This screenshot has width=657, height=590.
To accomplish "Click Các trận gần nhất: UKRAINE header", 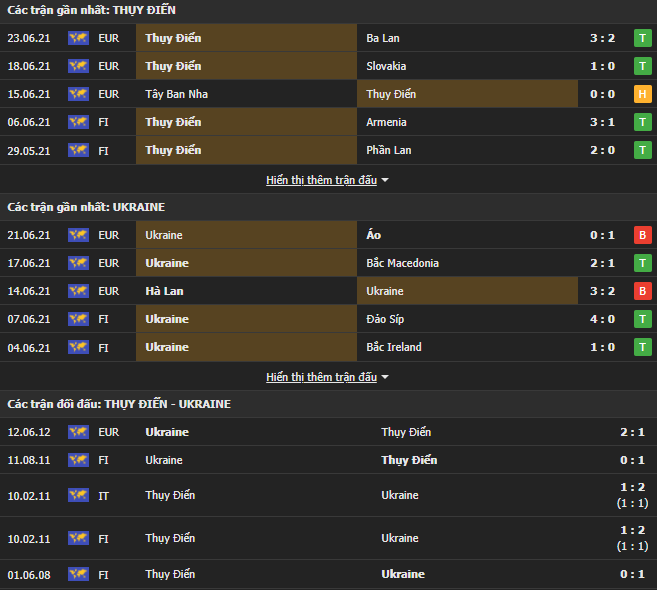I will pos(86,207).
